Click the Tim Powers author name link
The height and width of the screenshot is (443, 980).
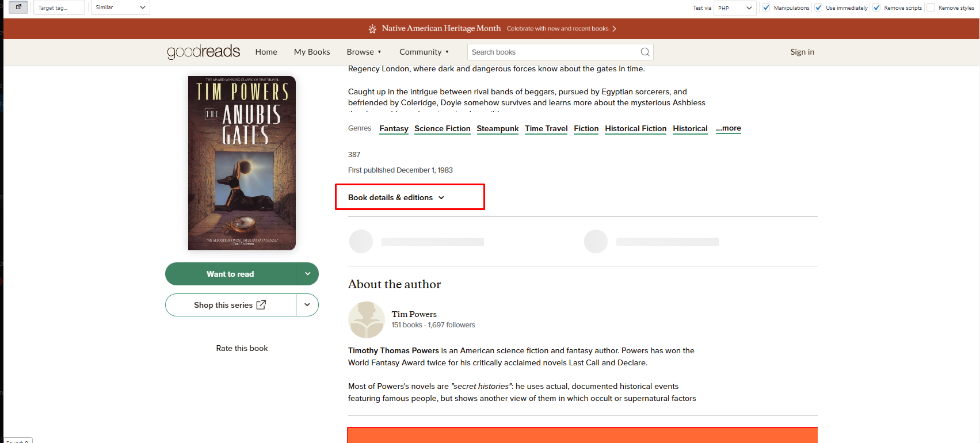coord(414,314)
